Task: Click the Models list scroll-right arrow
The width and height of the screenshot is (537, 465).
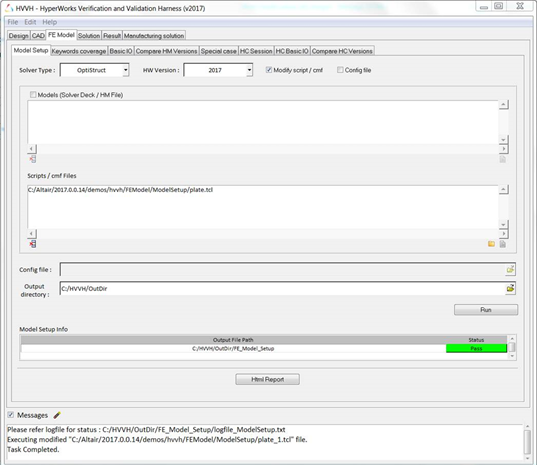Action: (503, 149)
